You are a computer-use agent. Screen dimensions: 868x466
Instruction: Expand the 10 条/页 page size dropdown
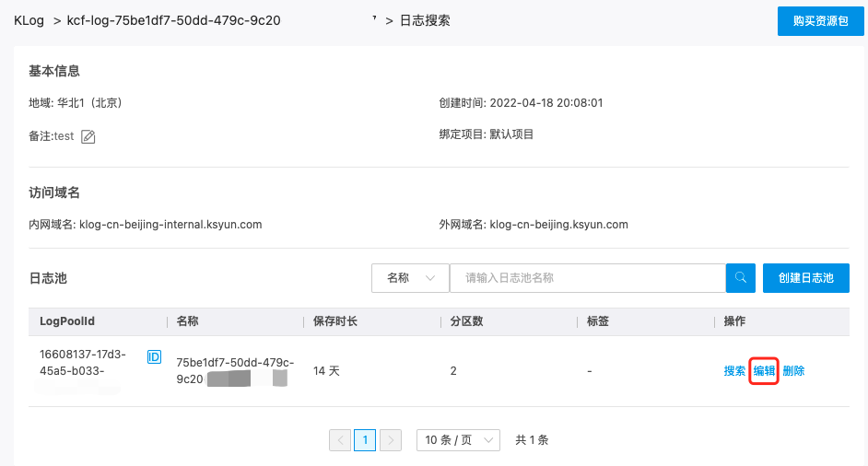click(x=458, y=440)
